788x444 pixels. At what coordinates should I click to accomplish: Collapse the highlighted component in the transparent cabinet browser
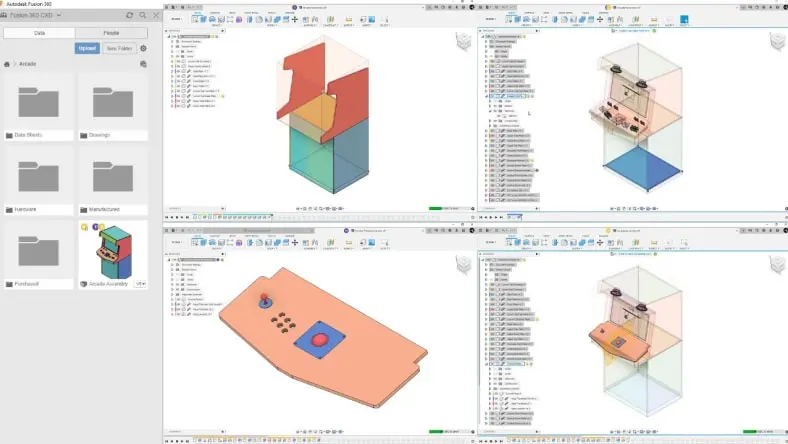click(x=486, y=96)
